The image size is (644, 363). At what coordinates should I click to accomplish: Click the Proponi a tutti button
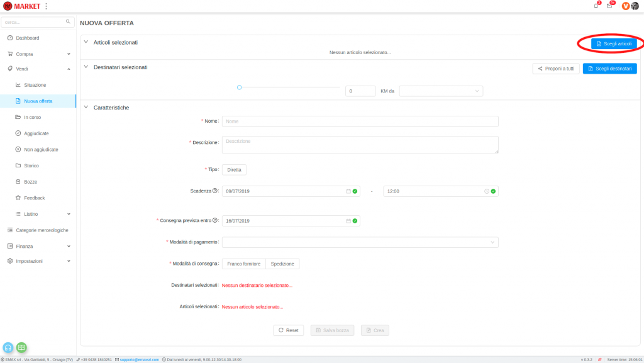coord(556,69)
